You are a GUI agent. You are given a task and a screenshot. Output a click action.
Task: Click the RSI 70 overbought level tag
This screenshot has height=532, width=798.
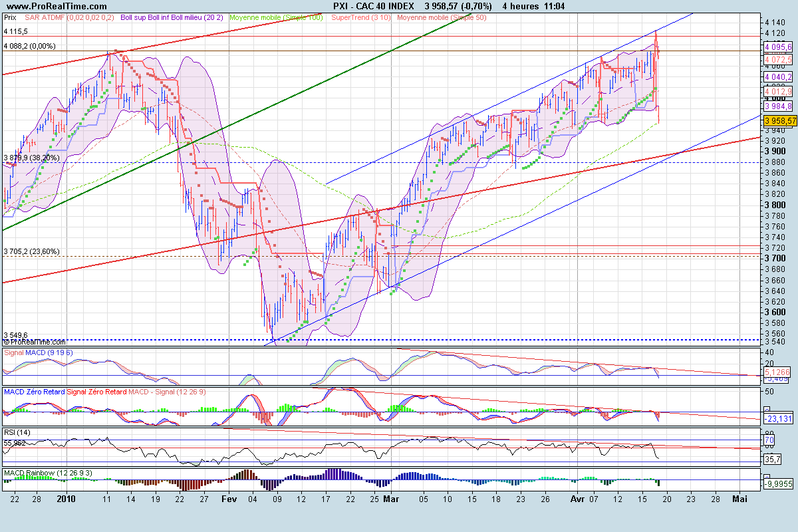click(769, 440)
